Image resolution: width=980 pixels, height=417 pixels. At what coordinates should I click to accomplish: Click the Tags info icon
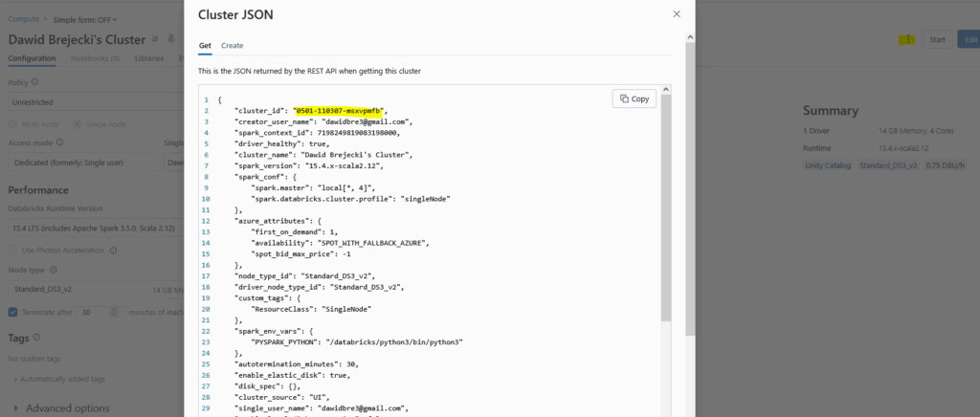tap(40, 338)
